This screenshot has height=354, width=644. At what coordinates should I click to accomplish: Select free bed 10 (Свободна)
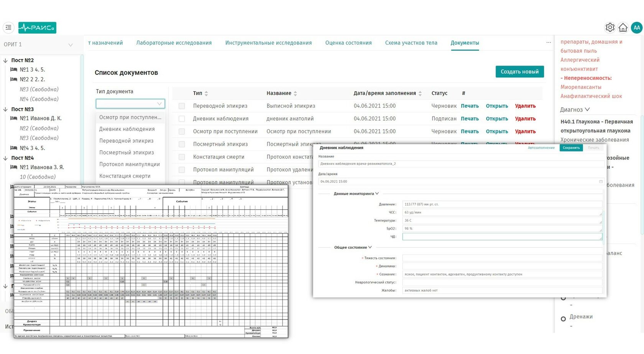pos(38,177)
